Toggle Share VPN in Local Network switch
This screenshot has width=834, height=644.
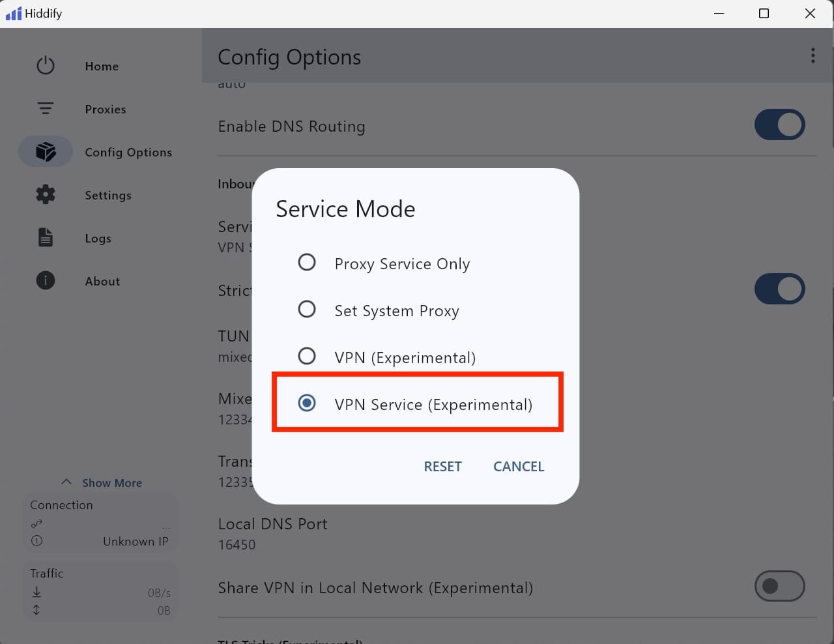[x=779, y=586]
